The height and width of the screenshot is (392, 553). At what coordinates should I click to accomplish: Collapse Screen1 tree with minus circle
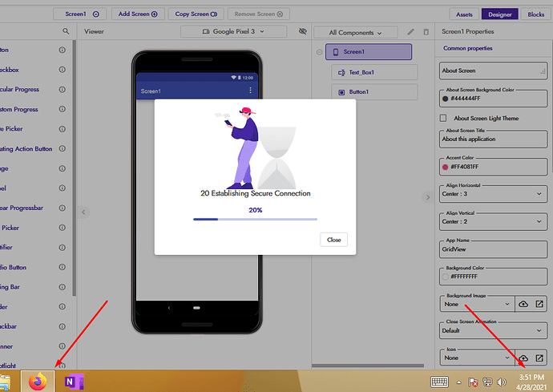point(319,52)
